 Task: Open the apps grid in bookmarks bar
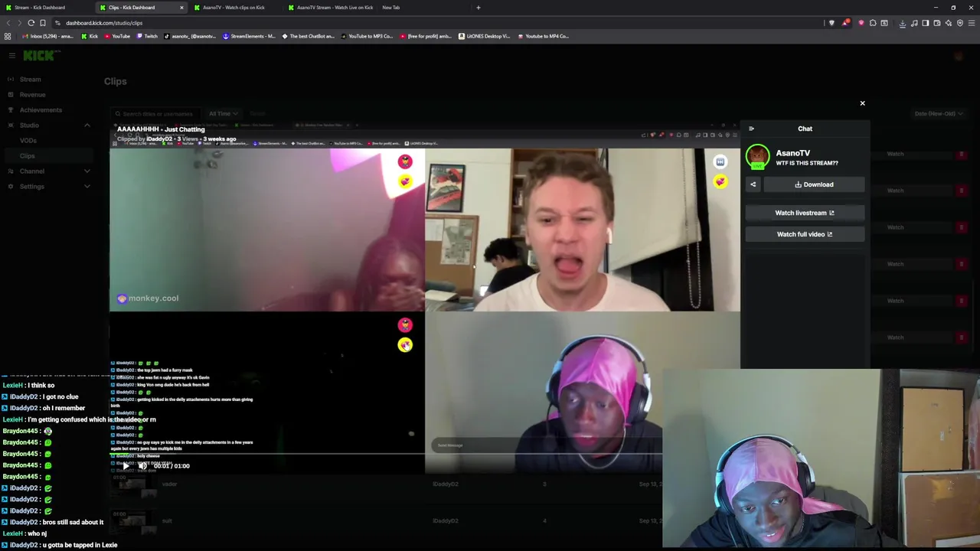[8, 36]
